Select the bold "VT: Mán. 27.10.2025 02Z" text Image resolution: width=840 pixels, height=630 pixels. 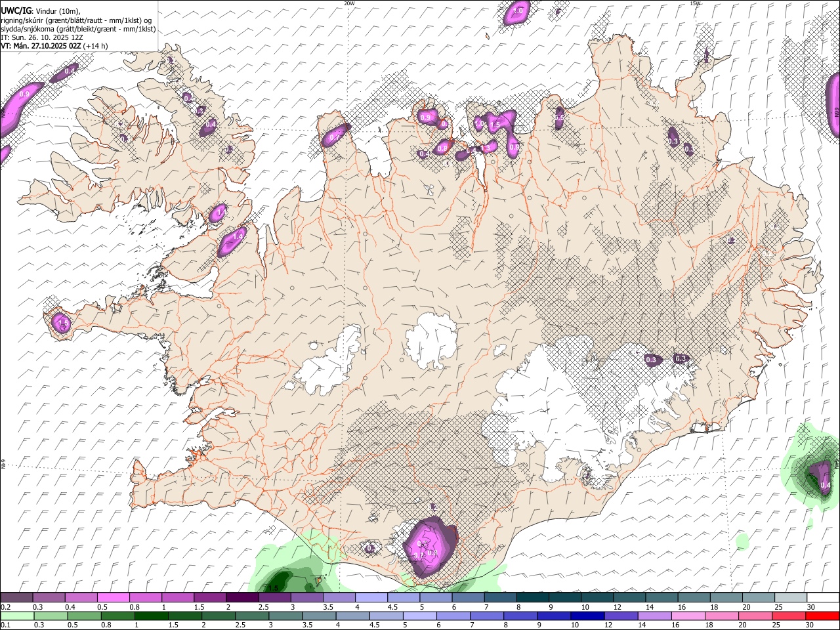coord(41,46)
